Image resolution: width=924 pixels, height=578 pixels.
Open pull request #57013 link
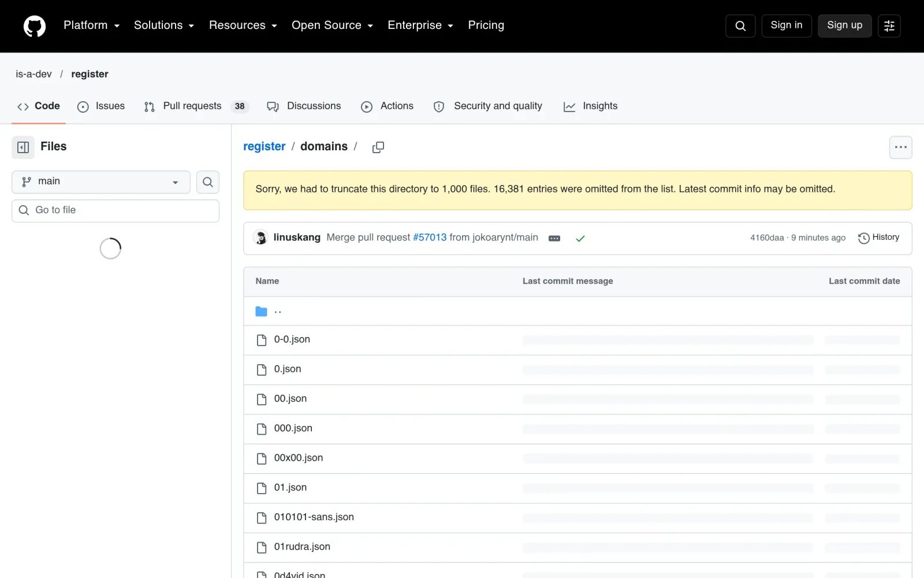[x=430, y=238]
